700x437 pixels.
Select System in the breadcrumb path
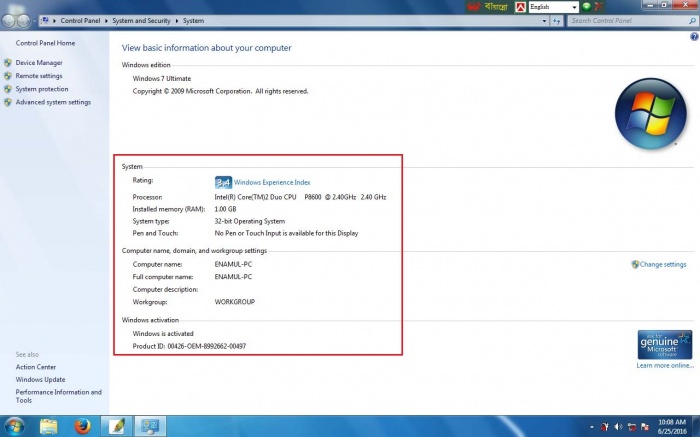(x=193, y=21)
